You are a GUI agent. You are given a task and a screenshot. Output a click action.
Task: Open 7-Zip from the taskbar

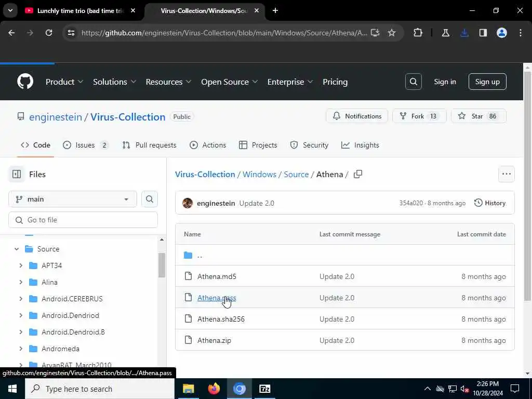coord(264,389)
